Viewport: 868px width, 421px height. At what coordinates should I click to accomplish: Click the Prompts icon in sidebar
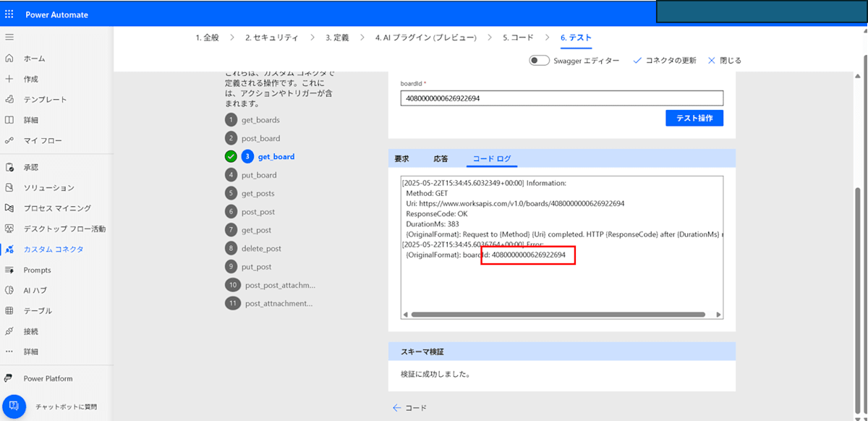coord(9,270)
